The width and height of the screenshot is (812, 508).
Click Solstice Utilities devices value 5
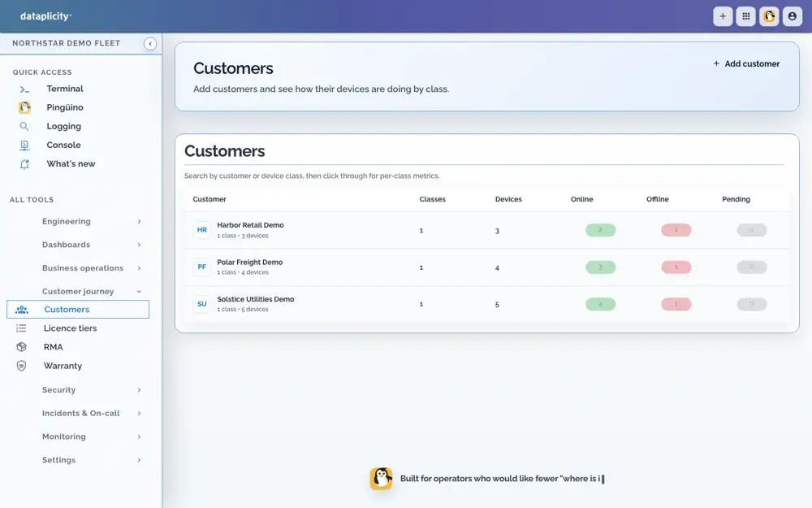tap(497, 305)
